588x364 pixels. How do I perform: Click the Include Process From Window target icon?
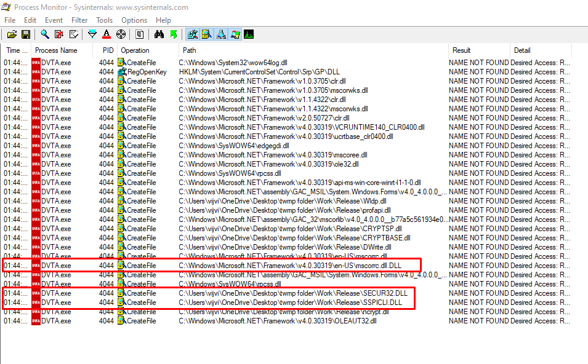click(121, 35)
